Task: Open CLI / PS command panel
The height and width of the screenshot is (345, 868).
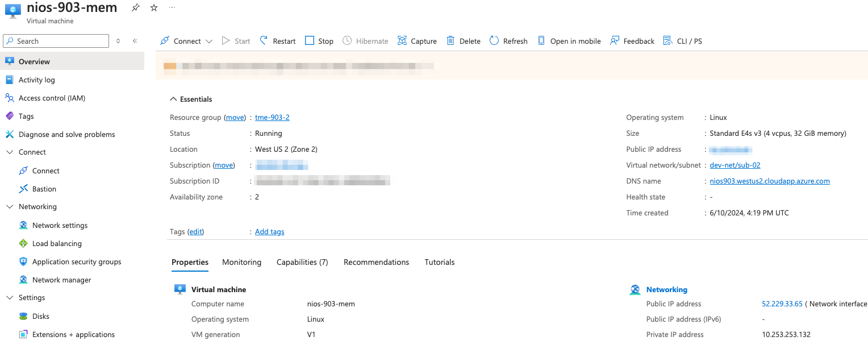Action: pyautogui.click(x=682, y=41)
